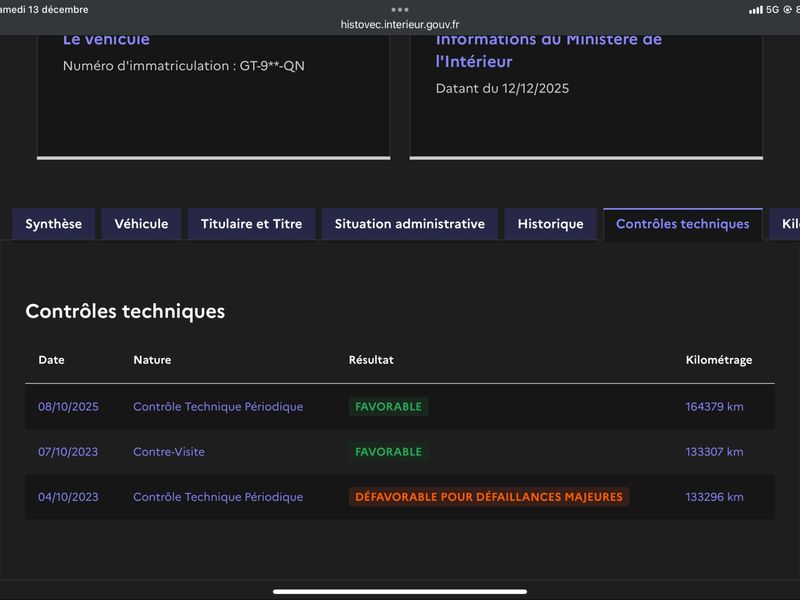Open the Synthèse tab
The height and width of the screenshot is (600, 800).
(54, 224)
